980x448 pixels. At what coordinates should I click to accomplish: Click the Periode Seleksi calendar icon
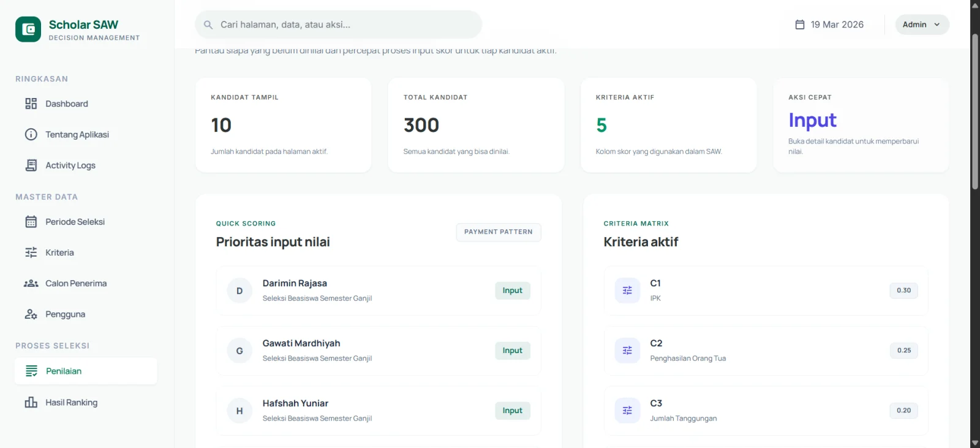click(31, 222)
